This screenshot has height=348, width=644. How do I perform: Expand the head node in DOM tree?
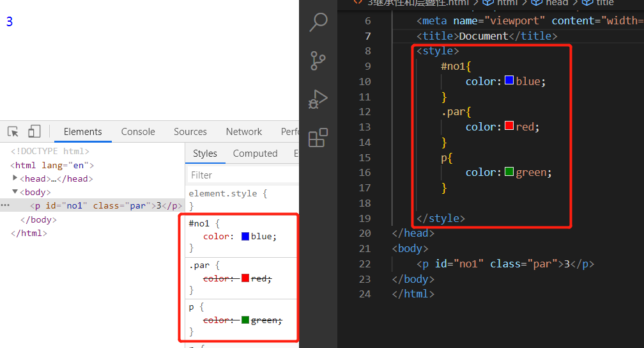coord(15,178)
